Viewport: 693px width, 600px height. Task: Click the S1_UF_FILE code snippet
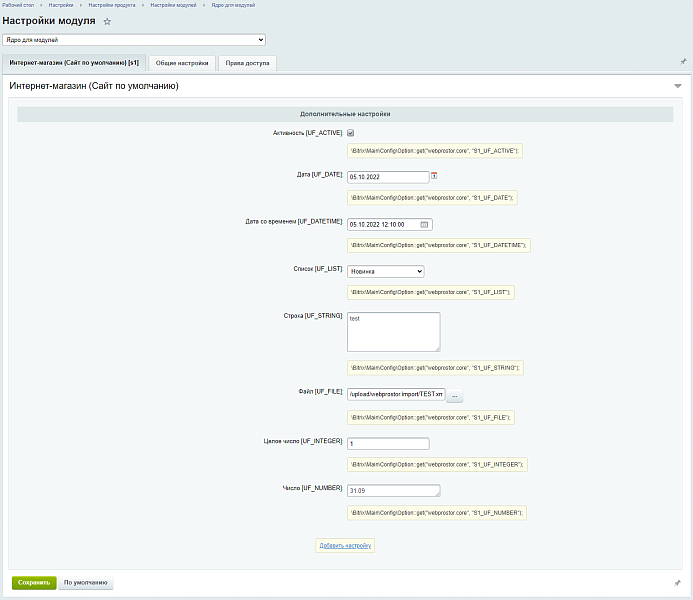pos(431,418)
